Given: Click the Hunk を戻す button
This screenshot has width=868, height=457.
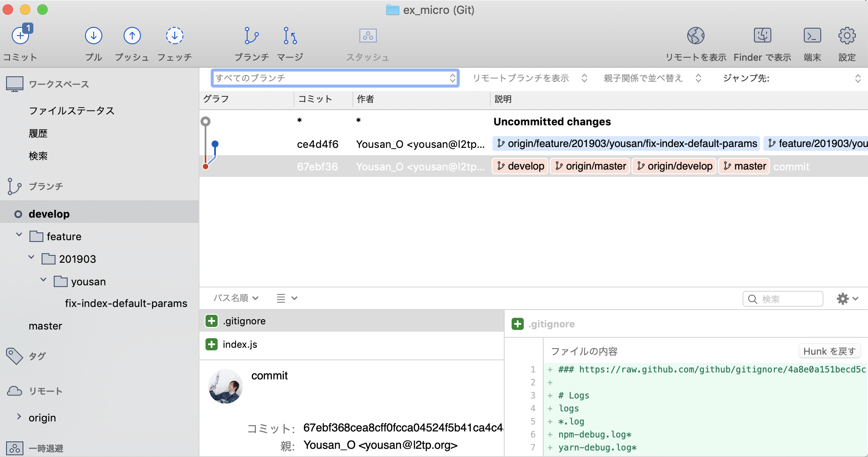Looking at the screenshot, I should 829,351.
